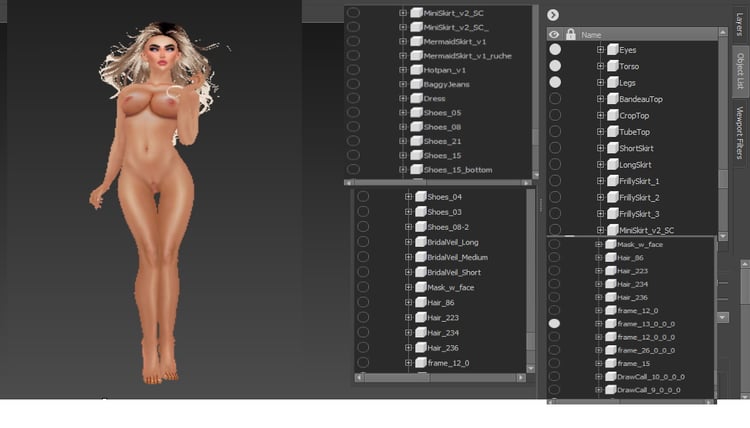Open the dropdown arrow beside frame_13_0_0_0 row
The height and width of the screenshot is (428, 750).
pos(723,317)
